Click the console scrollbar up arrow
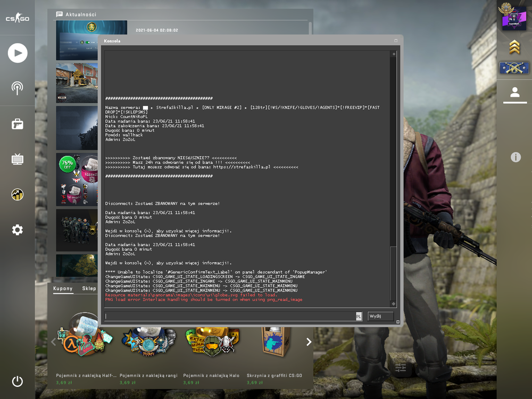 (394, 54)
